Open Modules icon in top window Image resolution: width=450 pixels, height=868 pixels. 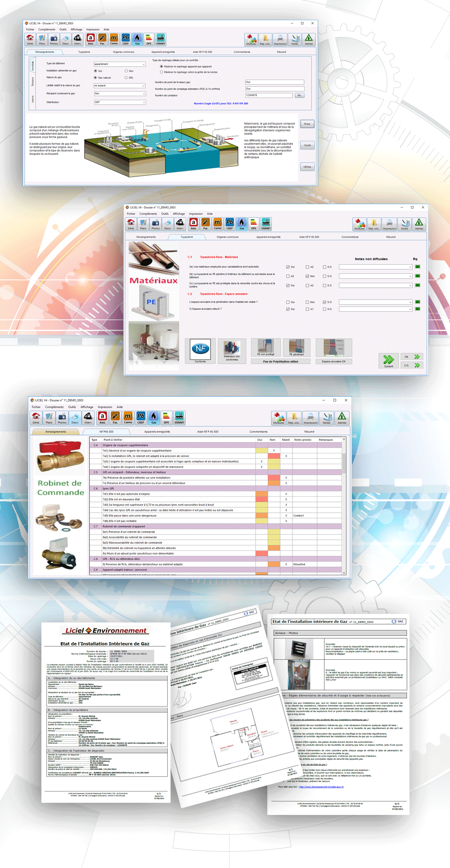pos(251,40)
